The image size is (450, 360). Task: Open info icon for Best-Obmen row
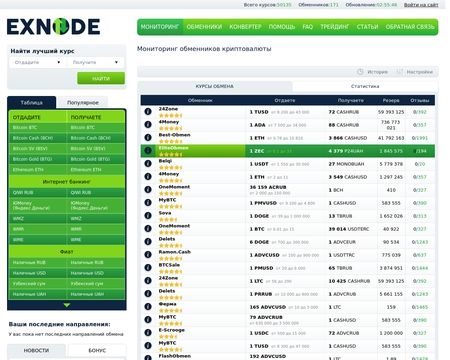(148, 138)
